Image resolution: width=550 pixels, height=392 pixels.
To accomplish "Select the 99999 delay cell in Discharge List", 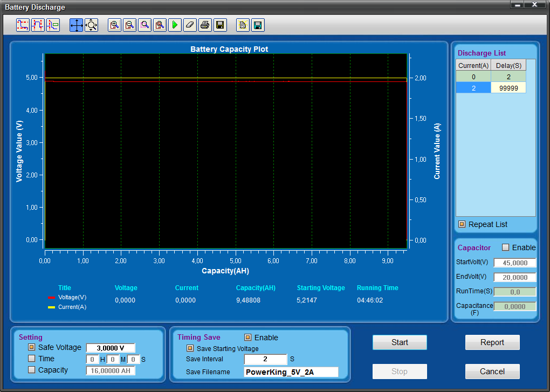I will click(508, 88).
